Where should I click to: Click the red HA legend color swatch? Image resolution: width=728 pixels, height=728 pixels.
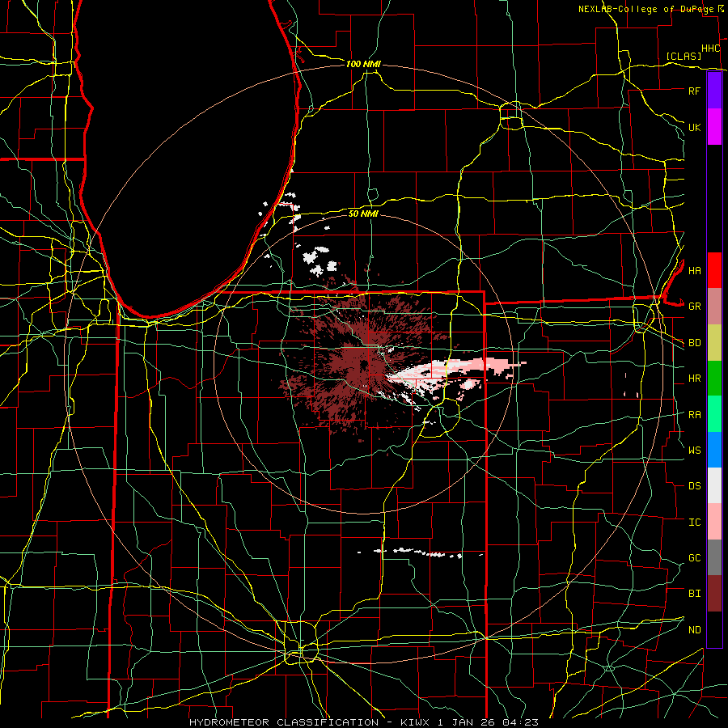tap(714, 270)
